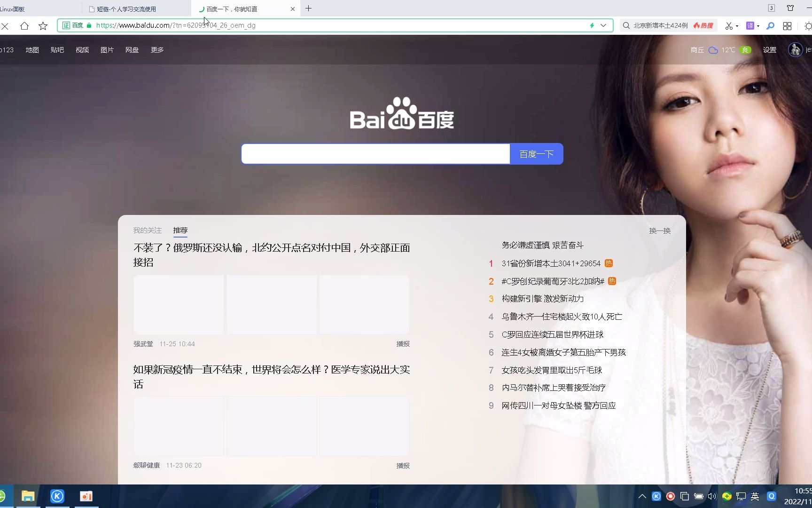Bookmark this page with the star icon
The image size is (812, 508).
pyautogui.click(x=43, y=26)
